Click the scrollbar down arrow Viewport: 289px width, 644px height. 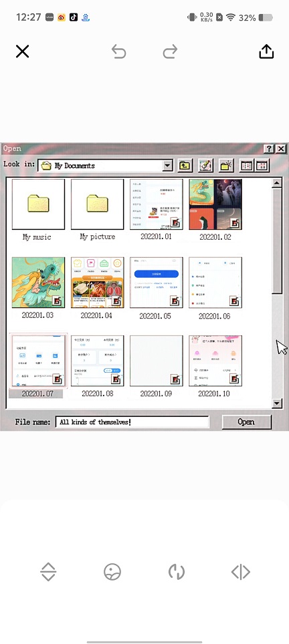click(x=277, y=404)
